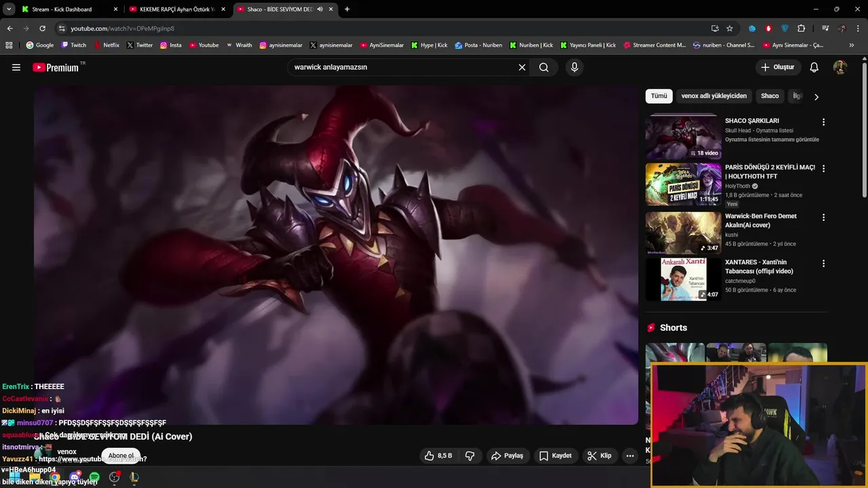This screenshot has height=488, width=868.
Task: Open Chrome from the taskbar
Action: coord(54,478)
